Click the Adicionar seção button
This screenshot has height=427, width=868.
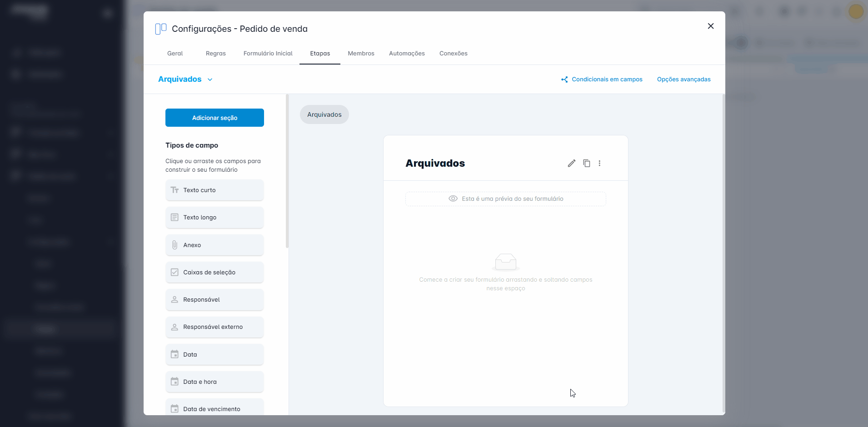(215, 118)
